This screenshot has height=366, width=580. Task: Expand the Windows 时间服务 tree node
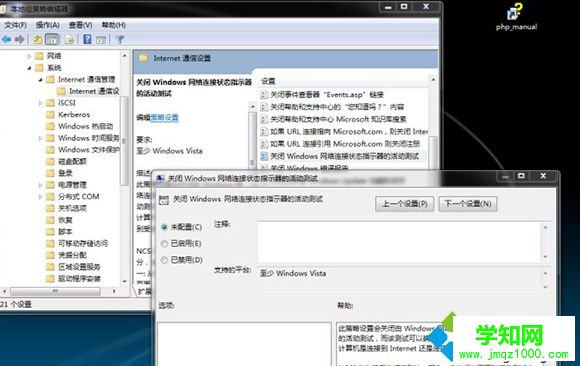point(40,138)
